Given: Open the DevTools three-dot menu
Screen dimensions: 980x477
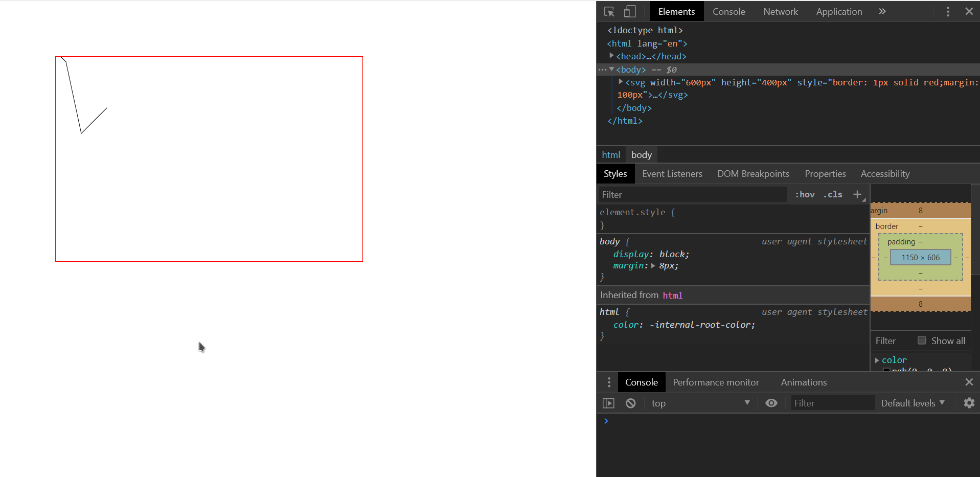Looking at the screenshot, I should (948, 11).
